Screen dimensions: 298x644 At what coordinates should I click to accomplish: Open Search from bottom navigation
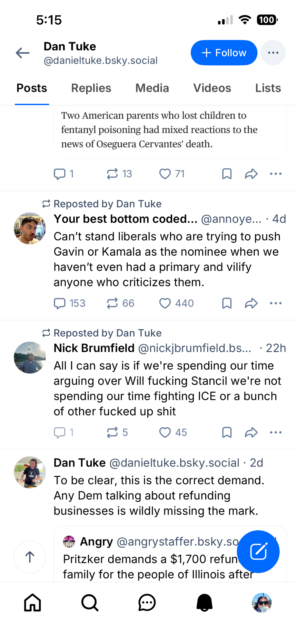pos(90,602)
